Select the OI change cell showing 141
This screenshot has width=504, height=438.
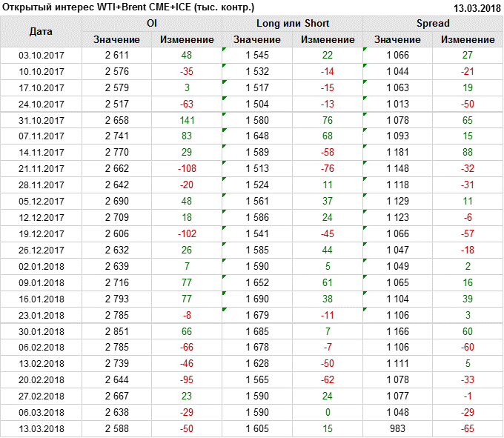pos(186,121)
